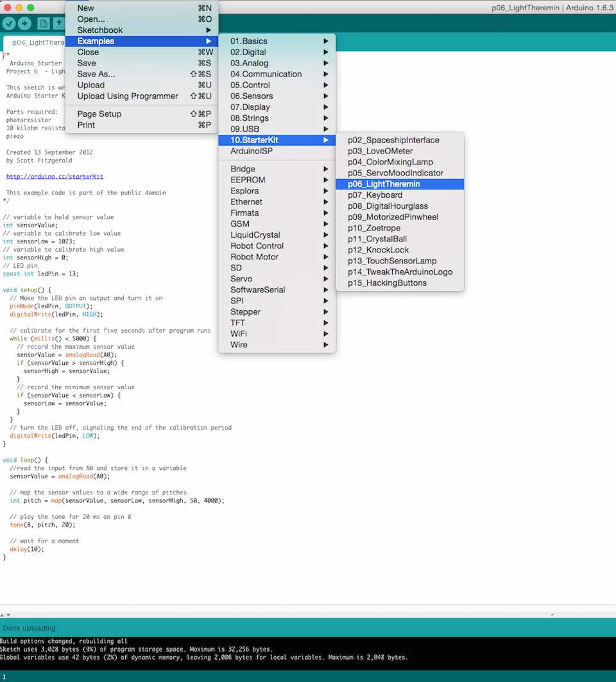Open p11_CrystalBall example
The height and width of the screenshot is (682, 616).
[400, 239]
